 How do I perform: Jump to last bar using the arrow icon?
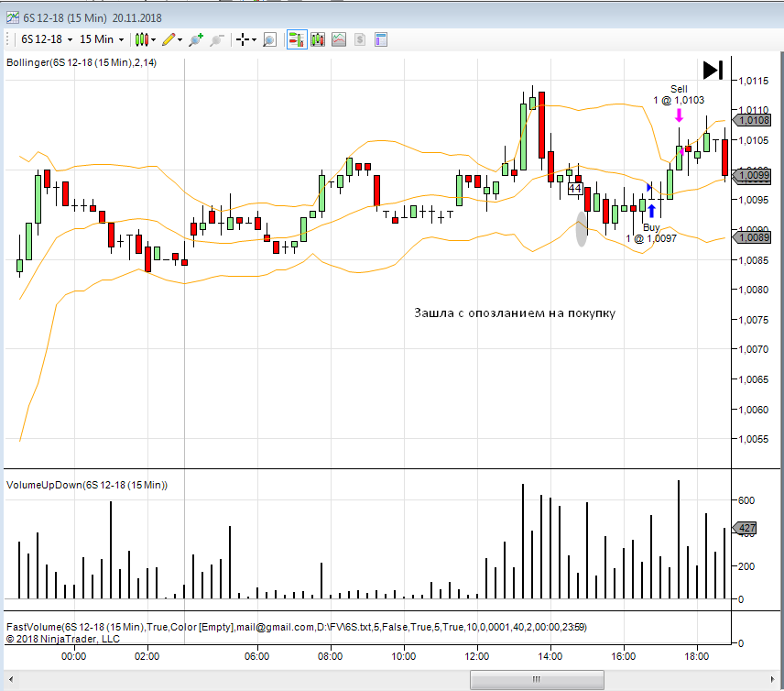tap(713, 70)
